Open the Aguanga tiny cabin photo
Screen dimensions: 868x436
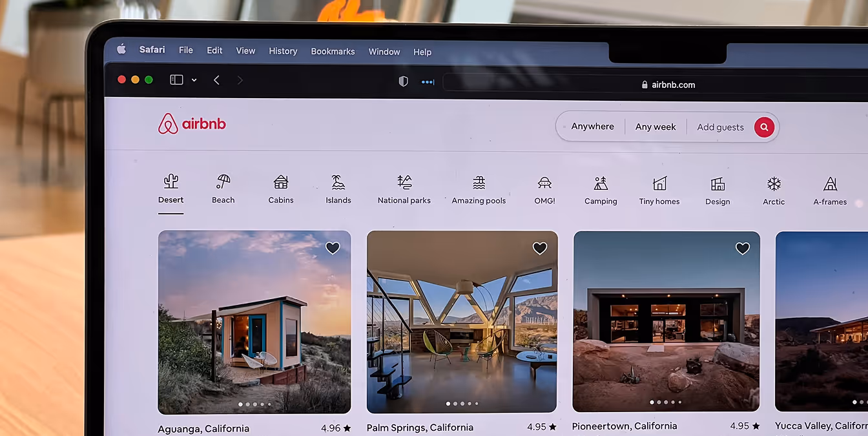click(254, 322)
